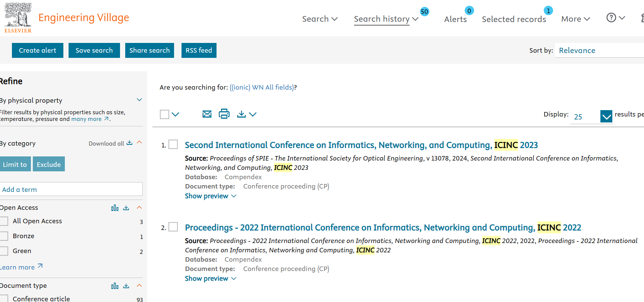Download Open Access facet data icon

pos(126,208)
